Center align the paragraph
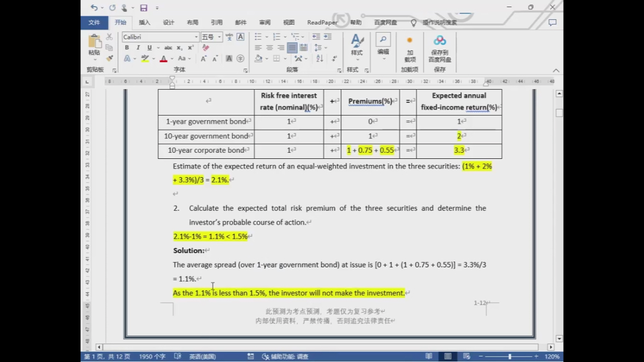 click(x=269, y=48)
